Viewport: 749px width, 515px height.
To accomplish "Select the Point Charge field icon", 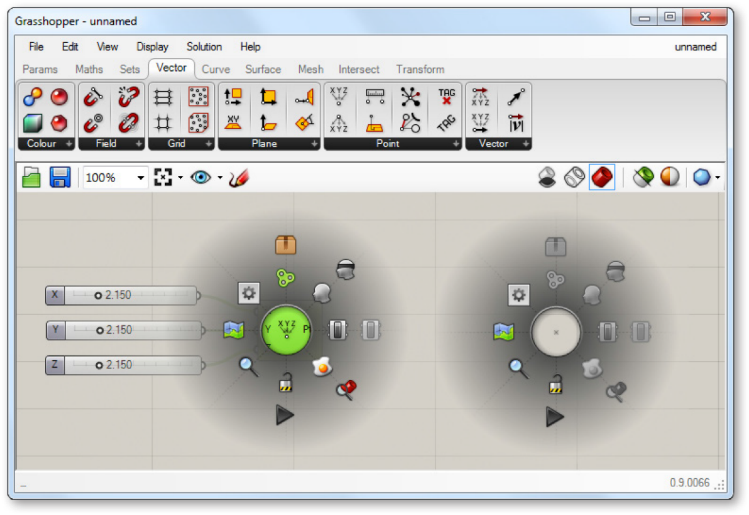I will pyautogui.click(x=93, y=123).
